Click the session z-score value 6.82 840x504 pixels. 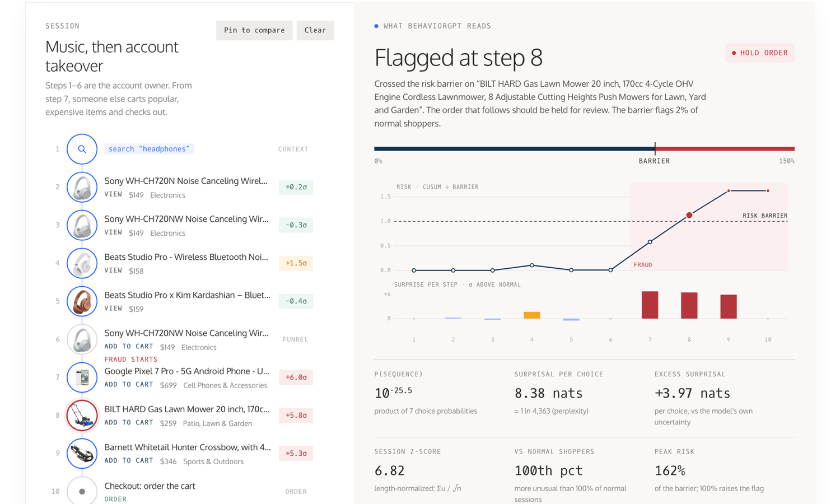coord(389,470)
